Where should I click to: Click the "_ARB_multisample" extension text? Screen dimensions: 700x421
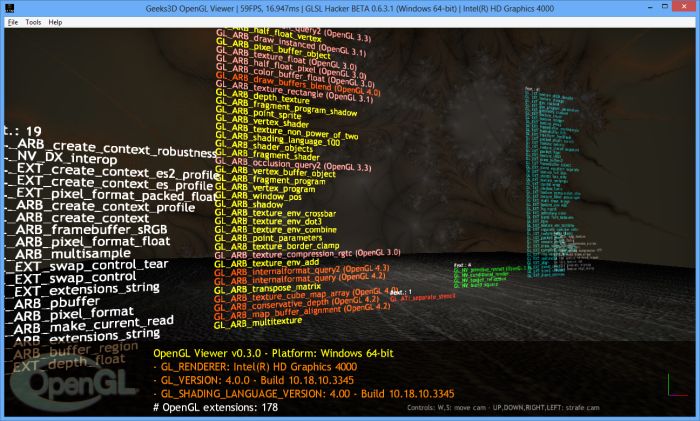(67, 254)
